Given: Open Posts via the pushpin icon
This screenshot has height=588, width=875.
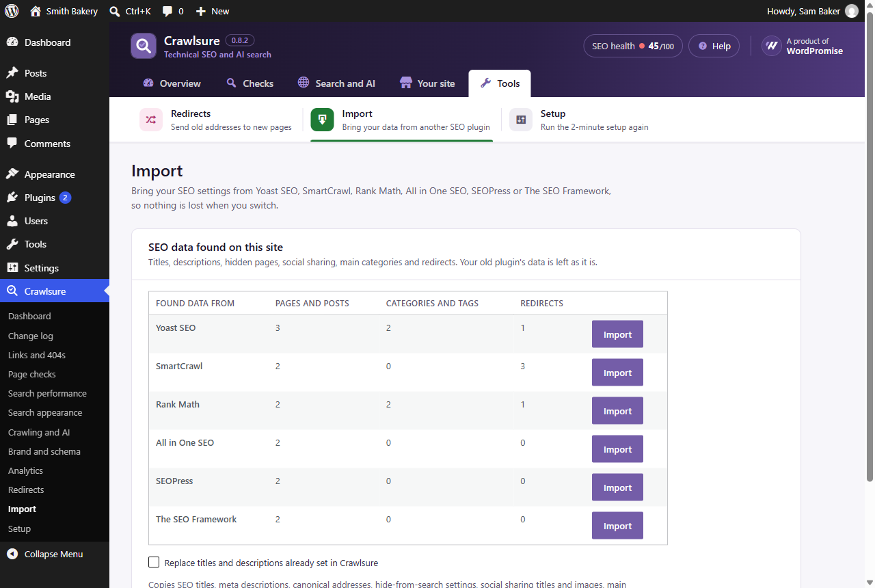Looking at the screenshot, I should point(12,73).
